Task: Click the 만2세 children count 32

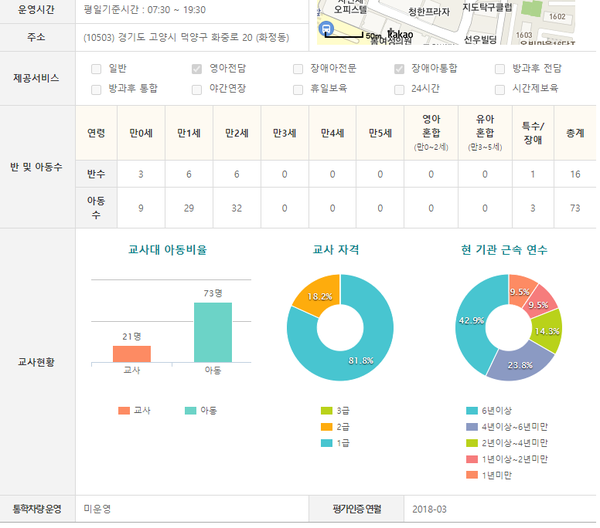Action: click(x=236, y=208)
